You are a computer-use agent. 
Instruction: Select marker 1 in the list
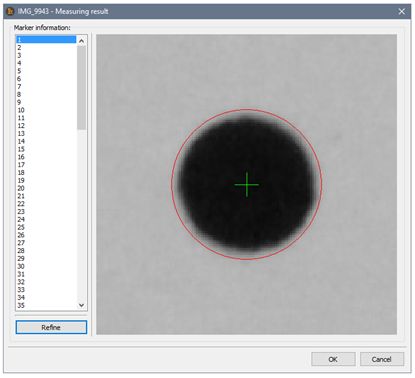46,40
